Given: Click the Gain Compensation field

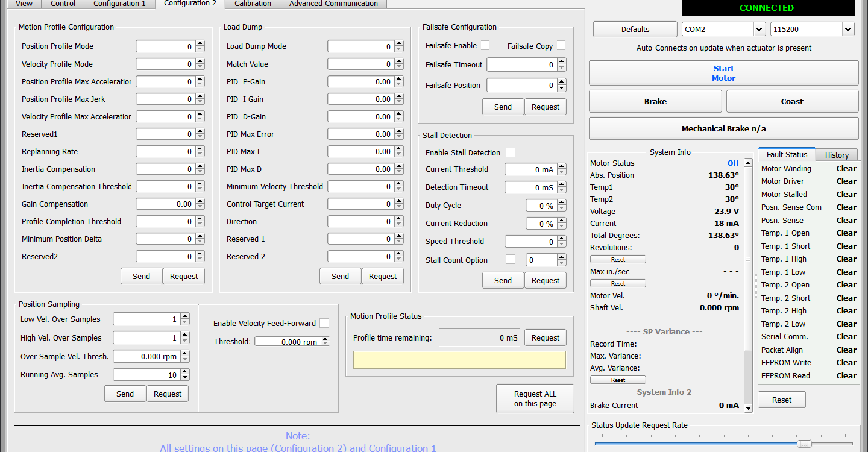Looking at the screenshot, I should tap(165, 204).
